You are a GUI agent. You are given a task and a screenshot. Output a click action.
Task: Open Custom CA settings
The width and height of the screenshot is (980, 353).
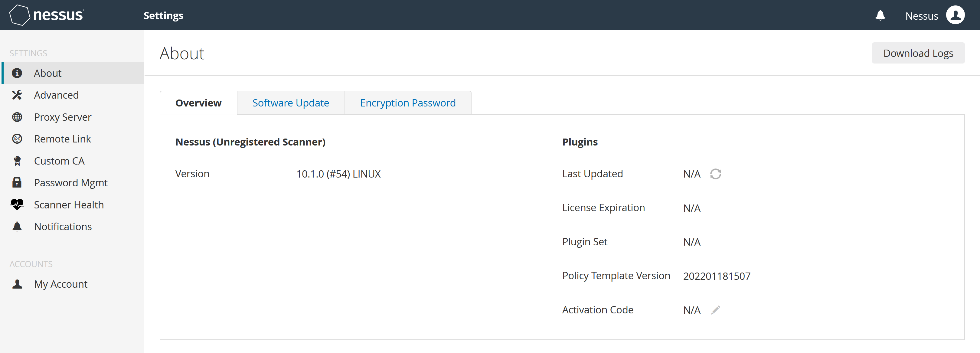73,161
